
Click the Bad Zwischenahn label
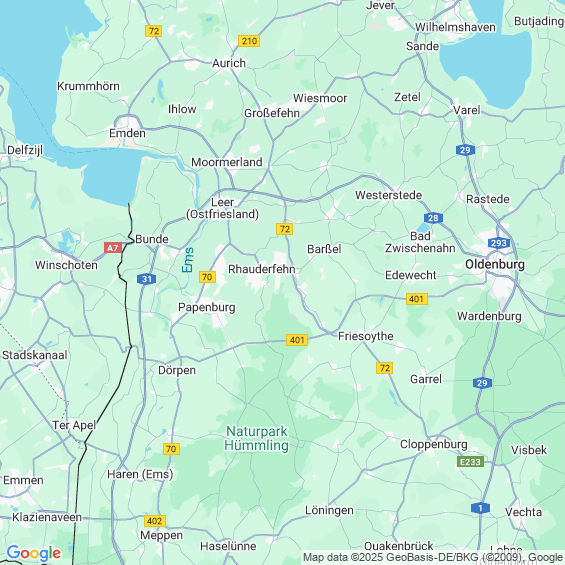tap(420, 242)
